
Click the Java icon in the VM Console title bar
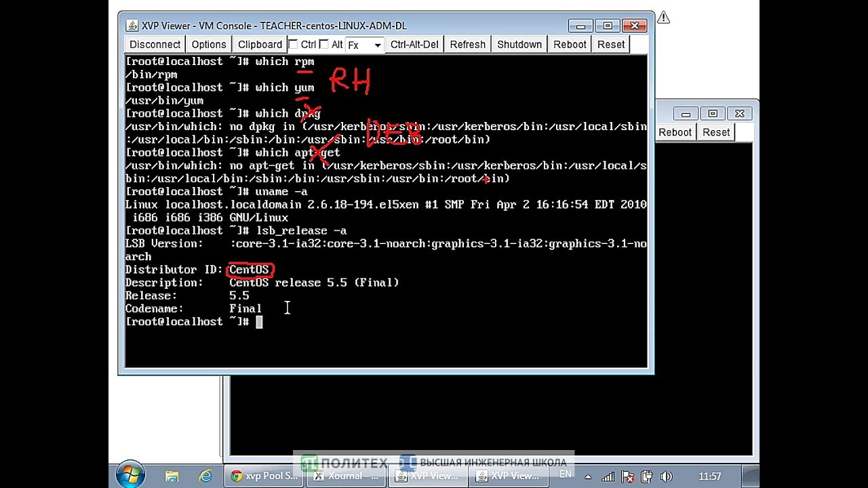coord(132,26)
